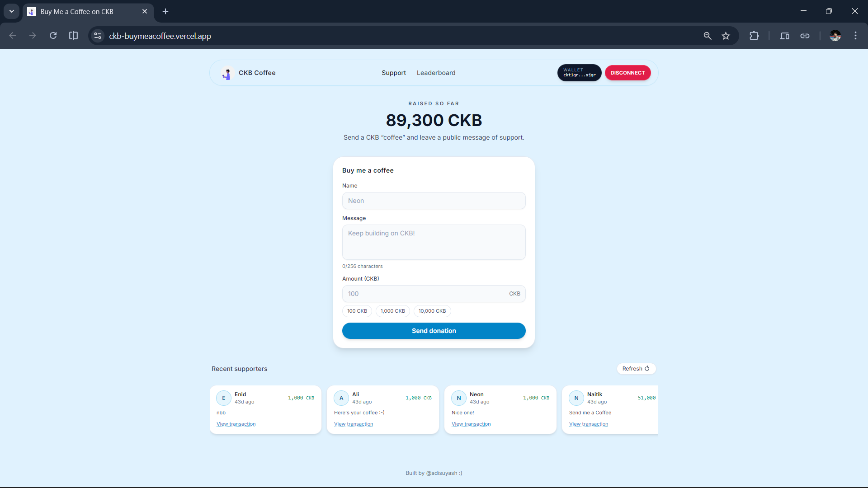Screen dimensions: 868x488
Task: Click the zoom magnifier icon in address bar
Action: click(708, 36)
